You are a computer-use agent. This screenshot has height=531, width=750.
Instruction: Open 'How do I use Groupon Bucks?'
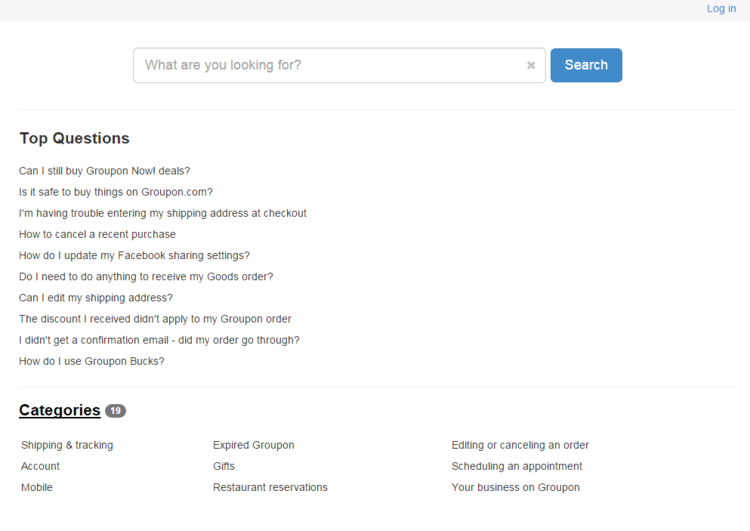point(91,361)
